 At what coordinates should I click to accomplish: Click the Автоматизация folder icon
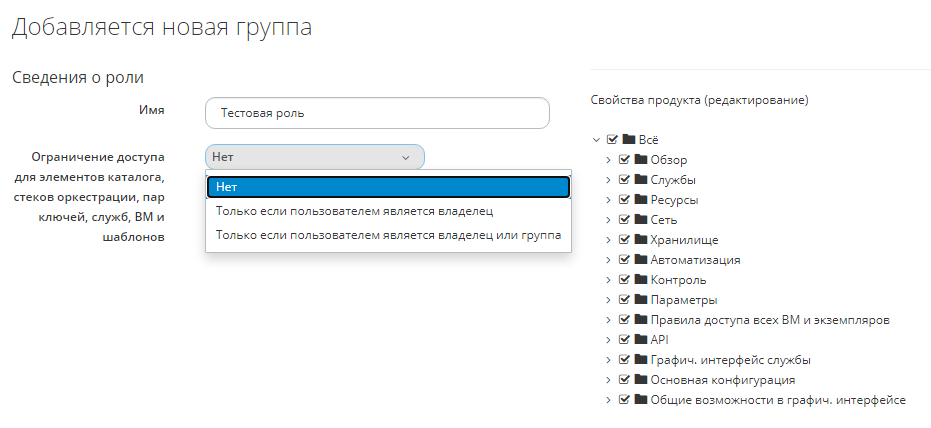click(641, 260)
